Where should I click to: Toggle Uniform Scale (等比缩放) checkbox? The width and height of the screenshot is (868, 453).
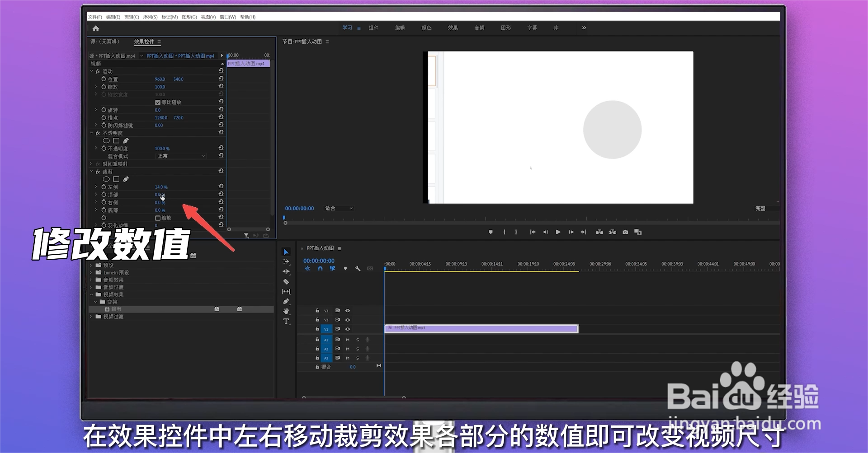[x=158, y=103]
